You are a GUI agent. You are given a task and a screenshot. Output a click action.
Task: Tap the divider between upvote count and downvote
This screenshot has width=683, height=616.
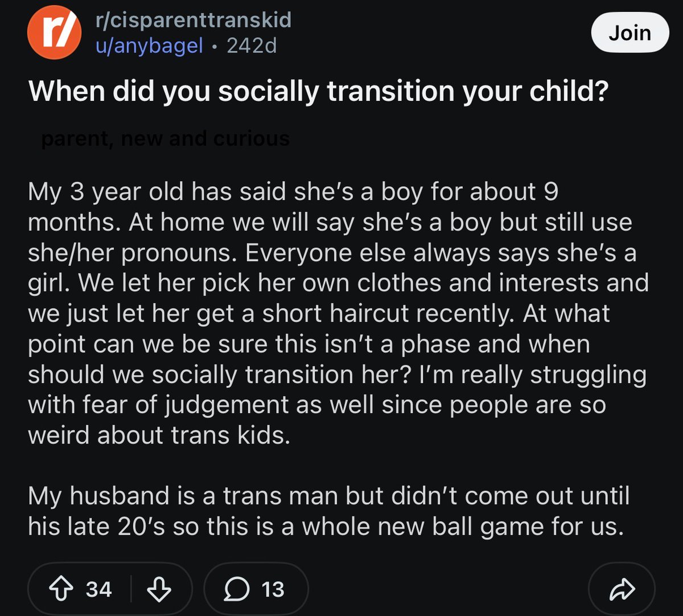pos(131,589)
